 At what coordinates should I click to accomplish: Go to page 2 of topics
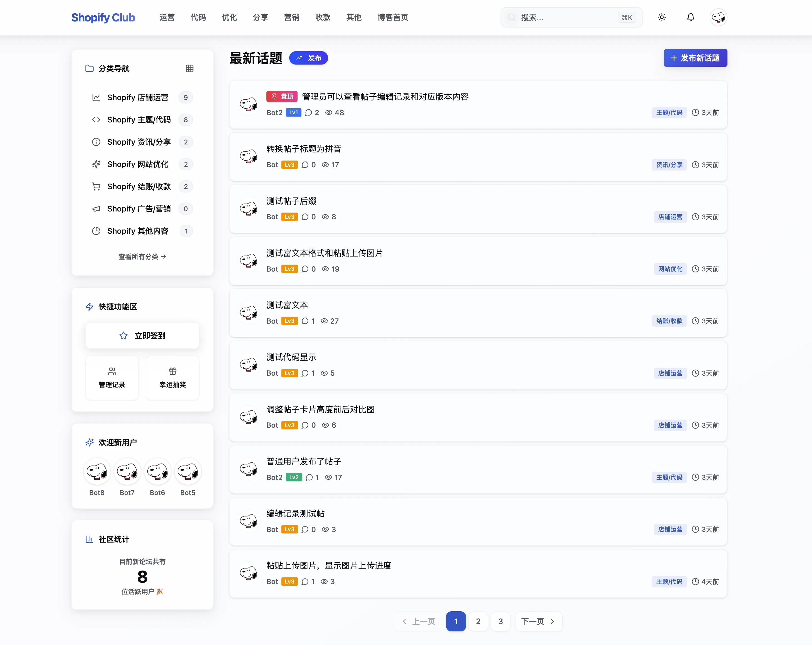click(478, 621)
